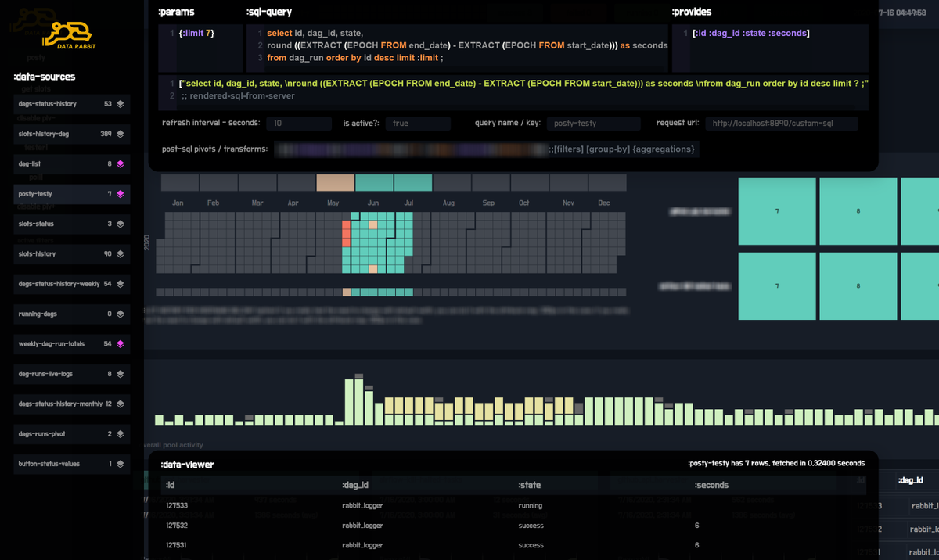This screenshot has height=560, width=939.
Task: Click the post-sql pivots / transforms field
Action: tap(487, 149)
